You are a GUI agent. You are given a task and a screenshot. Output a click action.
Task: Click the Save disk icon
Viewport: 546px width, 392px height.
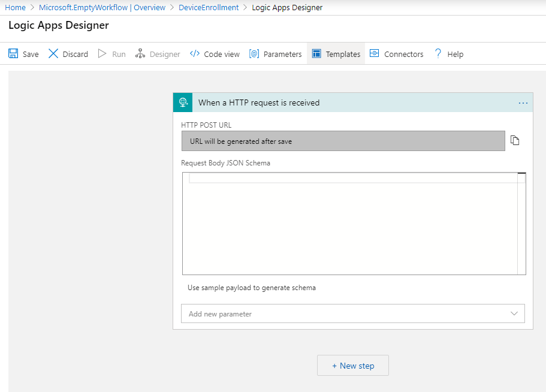13,54
